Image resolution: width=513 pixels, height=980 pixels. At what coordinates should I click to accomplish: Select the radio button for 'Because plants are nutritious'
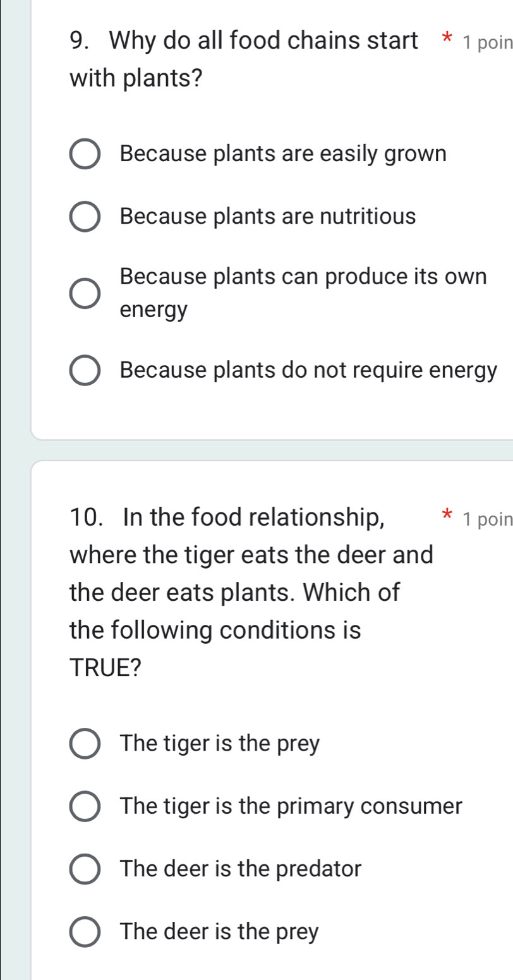84,217
